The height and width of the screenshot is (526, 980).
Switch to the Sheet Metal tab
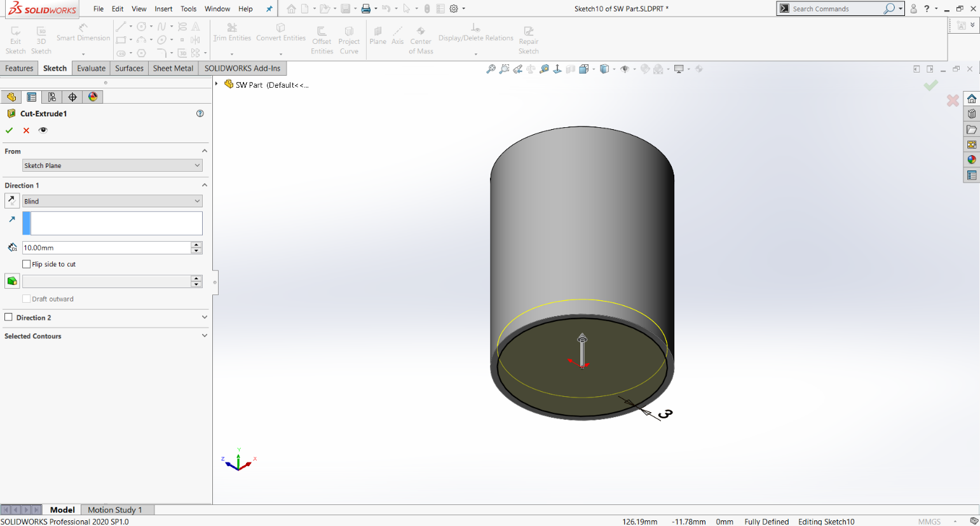click(173, 68)
